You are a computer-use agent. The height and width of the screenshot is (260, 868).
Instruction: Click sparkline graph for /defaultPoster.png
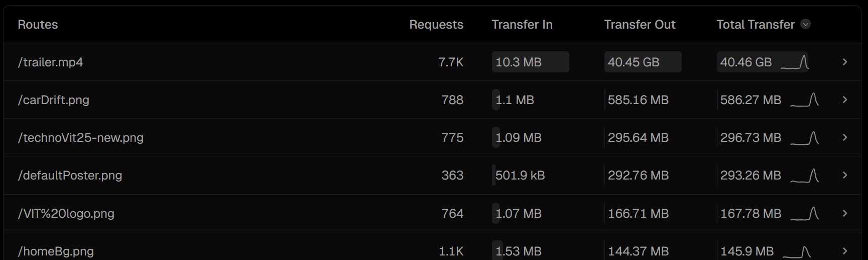tap(805, 175)
